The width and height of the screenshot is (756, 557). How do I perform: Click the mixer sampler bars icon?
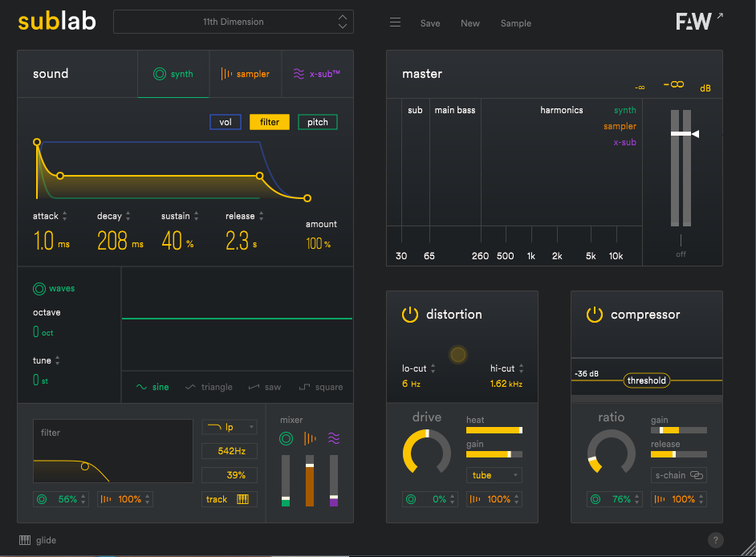coord(310,438)
